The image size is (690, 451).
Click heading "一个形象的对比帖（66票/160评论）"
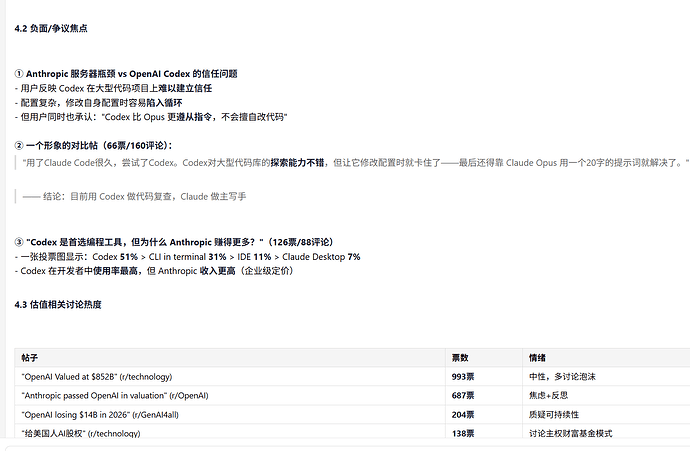coord(94,146)
